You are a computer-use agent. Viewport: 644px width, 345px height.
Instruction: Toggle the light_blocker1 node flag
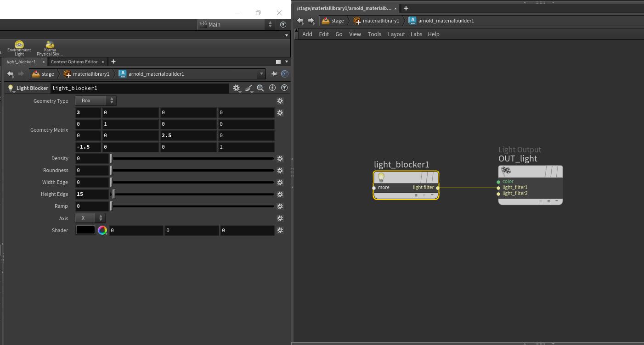[x=429, y=178]
